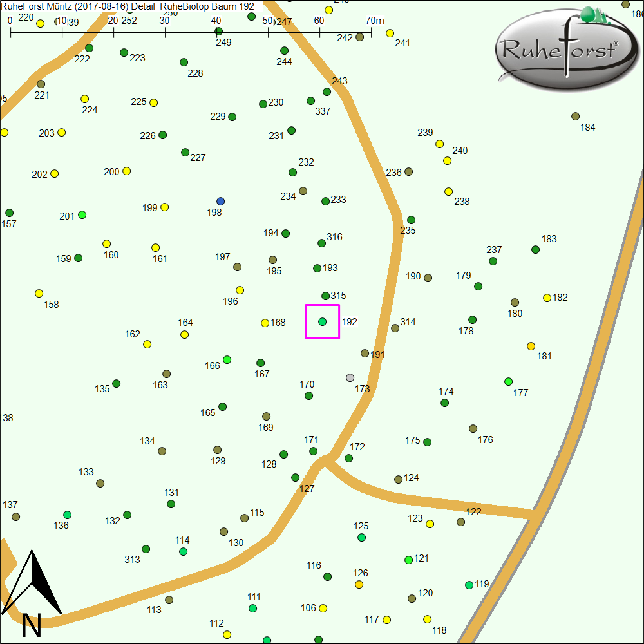644x644 pixels.
Task: Click the bright green marker 177
Action: click(x=508, y=381)
